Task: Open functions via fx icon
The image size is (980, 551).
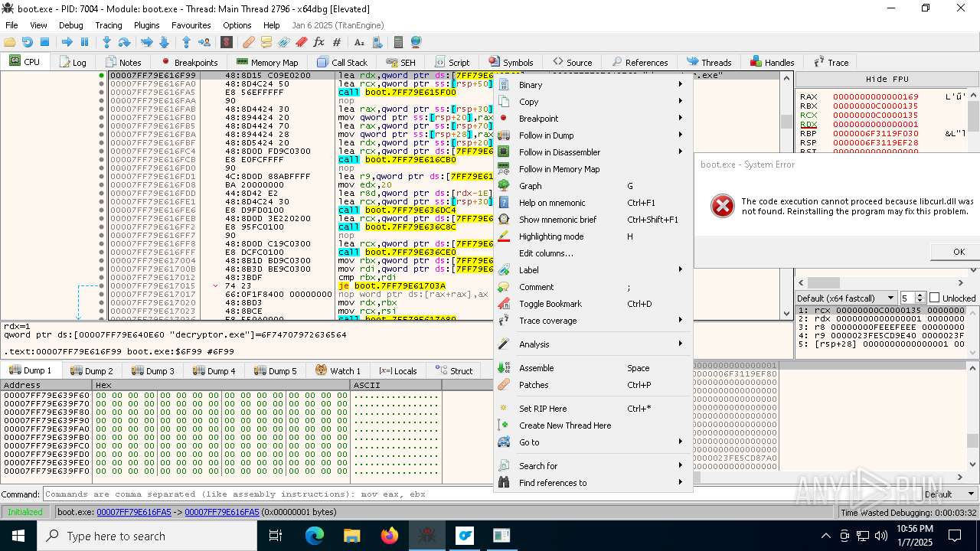Action: (x=318, y=42)
